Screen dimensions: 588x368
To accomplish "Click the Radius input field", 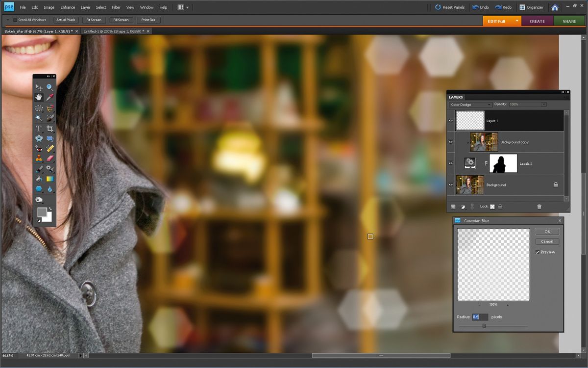I will pyautogui.click(x=480, y=316).
